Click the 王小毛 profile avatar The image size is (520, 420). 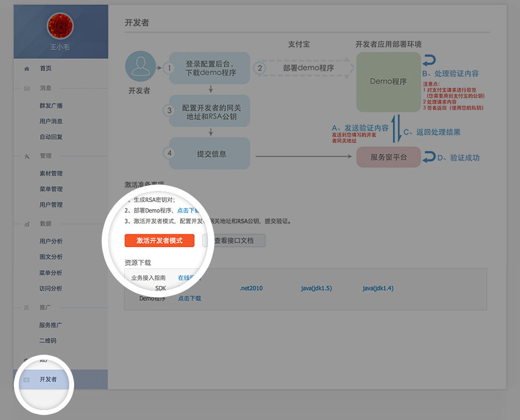[60, 26]
